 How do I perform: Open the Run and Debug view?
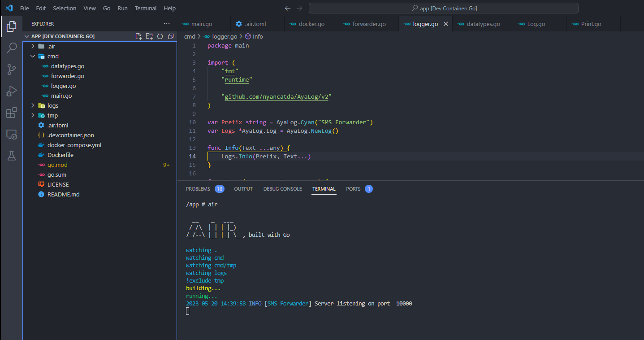[x=12, y=91]
